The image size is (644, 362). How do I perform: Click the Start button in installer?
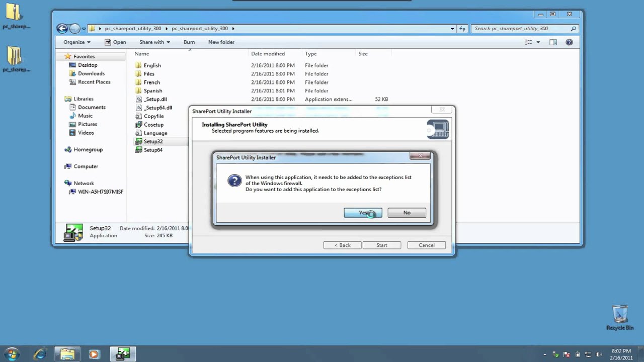(382, 245)
